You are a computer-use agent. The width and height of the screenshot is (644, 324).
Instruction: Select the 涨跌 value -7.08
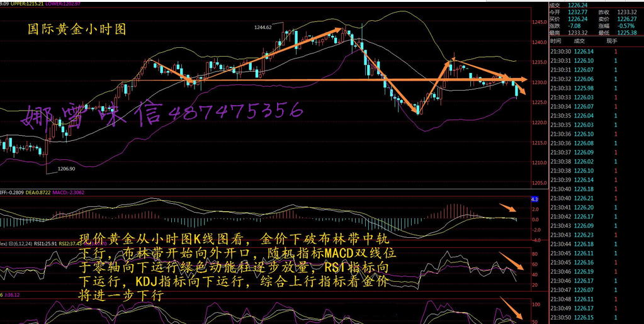(573, 25)
